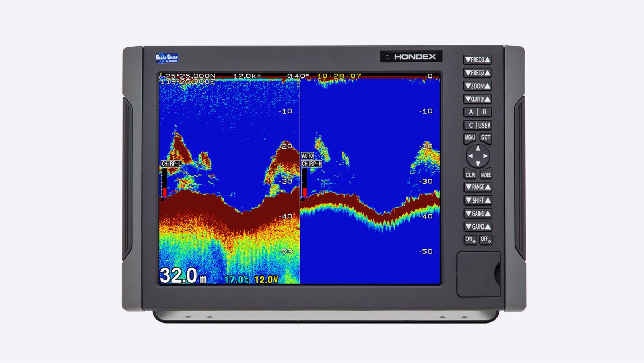Select preset A key
The width and height of the screenshot is (644, 363).
coord(471,112)
